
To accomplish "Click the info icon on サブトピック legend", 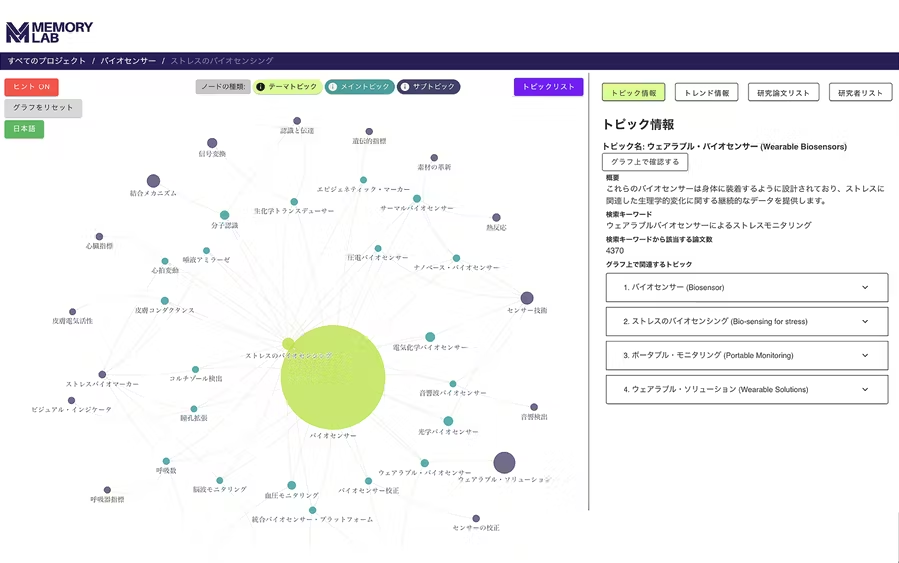I will [x=405, y=87].
